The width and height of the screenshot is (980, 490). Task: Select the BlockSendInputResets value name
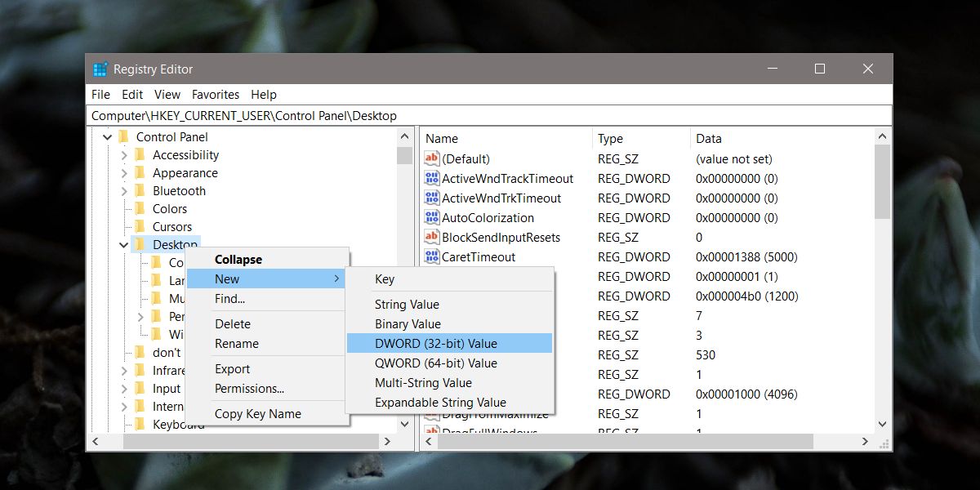point(501,237)
